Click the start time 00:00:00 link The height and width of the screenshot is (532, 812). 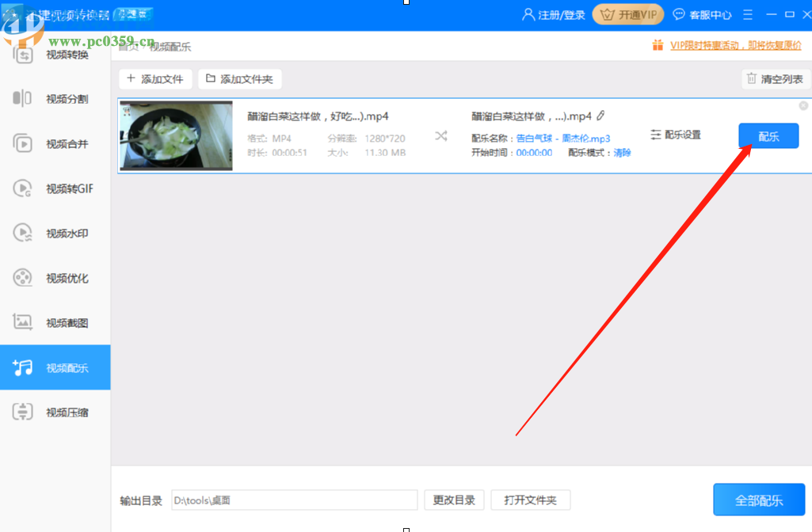534,153
